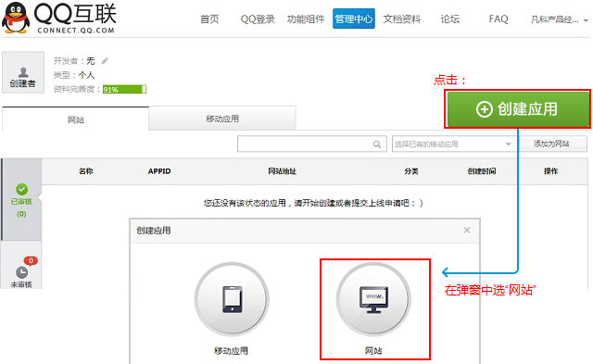Image resolution: width=593 pixels, height=364 pixels.
Task: Click the pencil icon next to 开发者
Action: (x=105, y=60)
